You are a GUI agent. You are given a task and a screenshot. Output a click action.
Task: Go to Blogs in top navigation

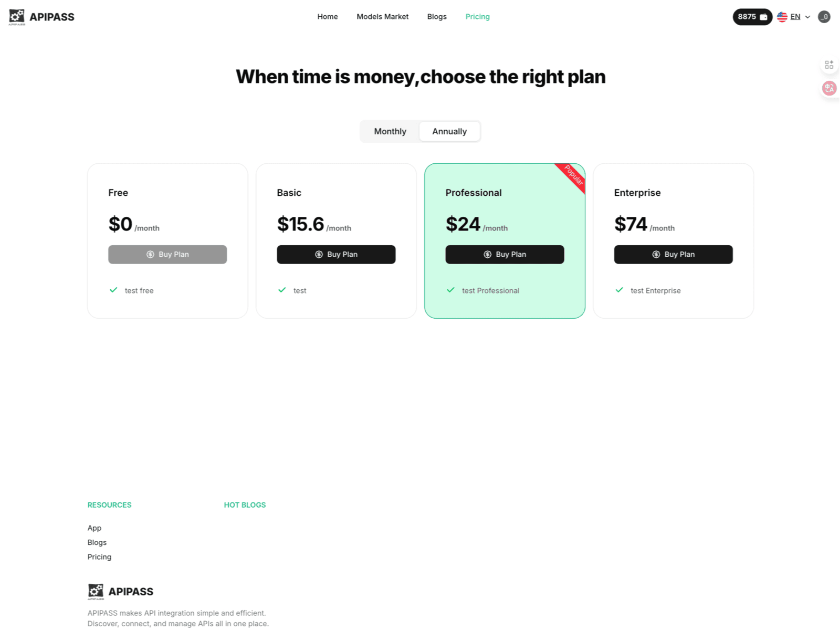tap(436, 17)
